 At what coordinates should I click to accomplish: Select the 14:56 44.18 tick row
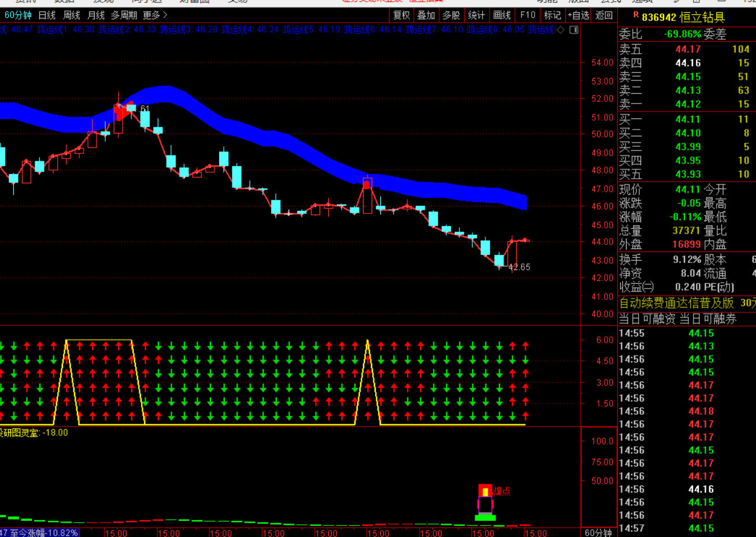pyautogui.click(x=687, y=412)
